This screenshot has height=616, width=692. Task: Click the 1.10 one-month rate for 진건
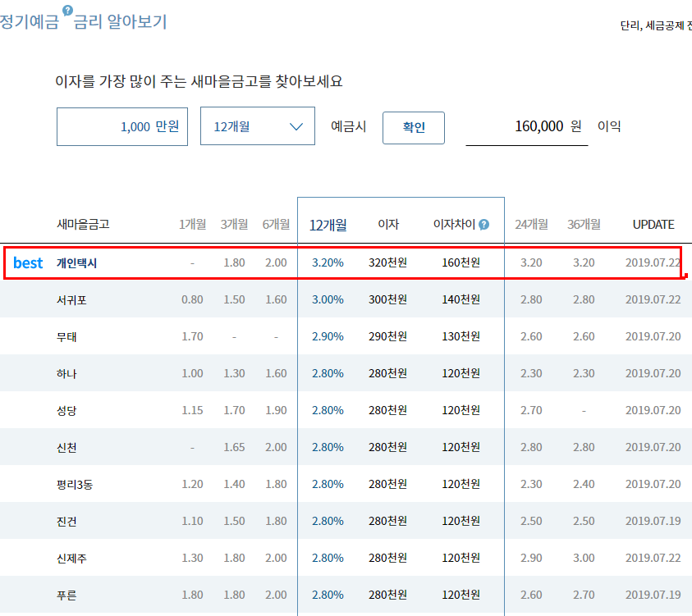192,521
